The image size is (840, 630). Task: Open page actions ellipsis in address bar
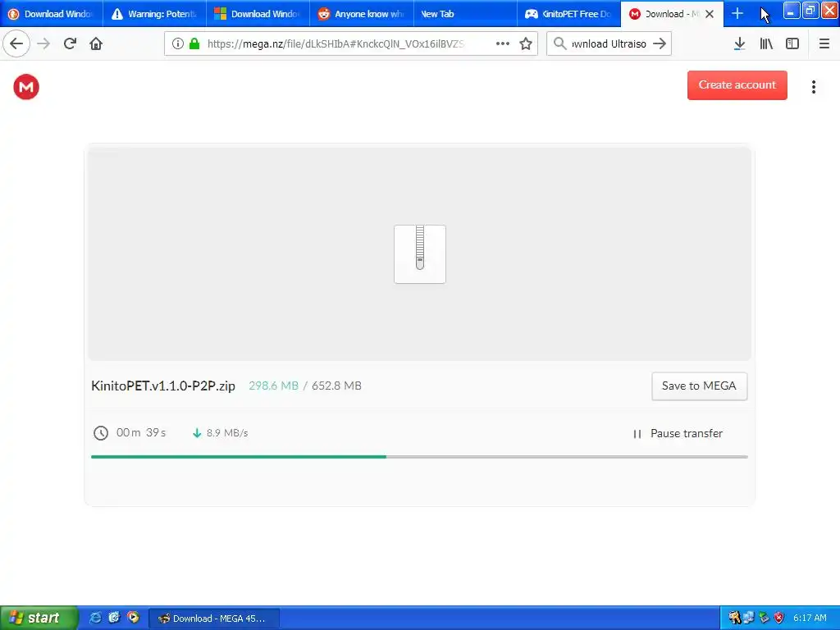click(503, 43)
